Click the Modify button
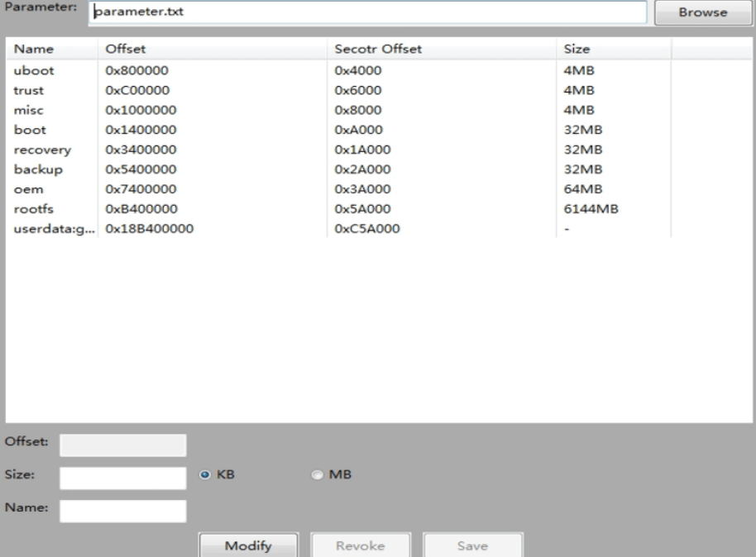The height and width of the screenshot is (557, 756). click(x=248, y=545)
